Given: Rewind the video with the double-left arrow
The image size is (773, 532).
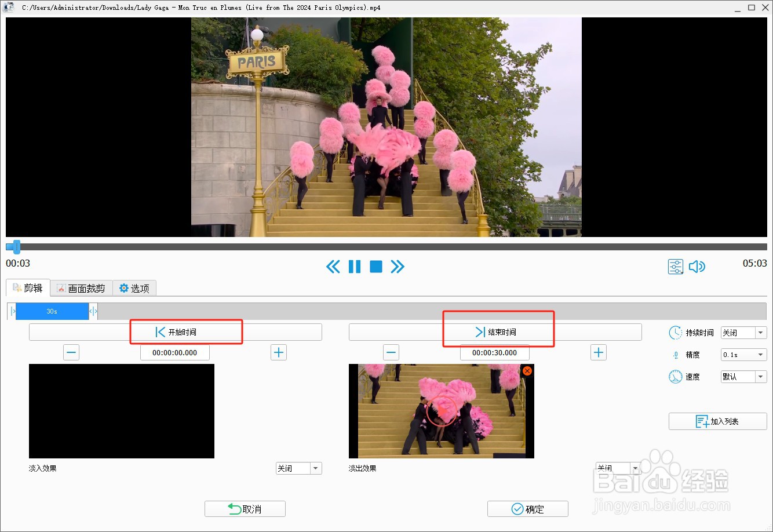Looking at the screenshot, I should 333,267.
